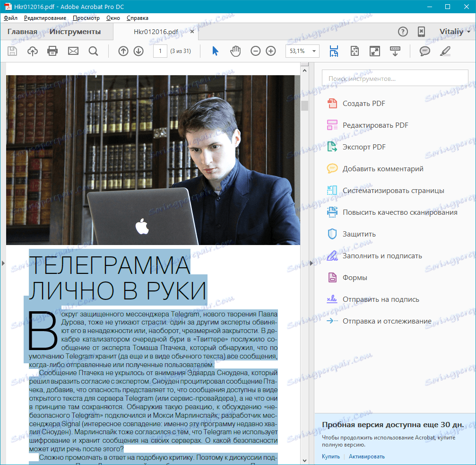Print the document via the printer icon

52,51
